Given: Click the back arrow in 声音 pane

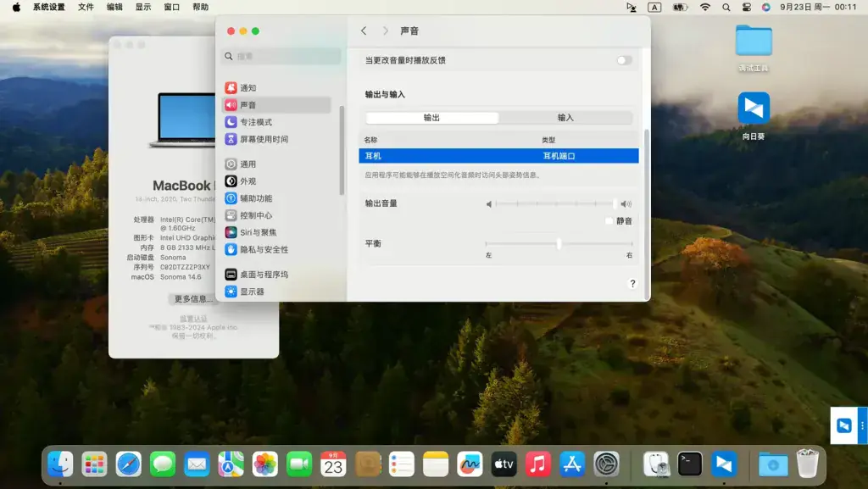Looking at the screenshot, I should pos(364,31).
